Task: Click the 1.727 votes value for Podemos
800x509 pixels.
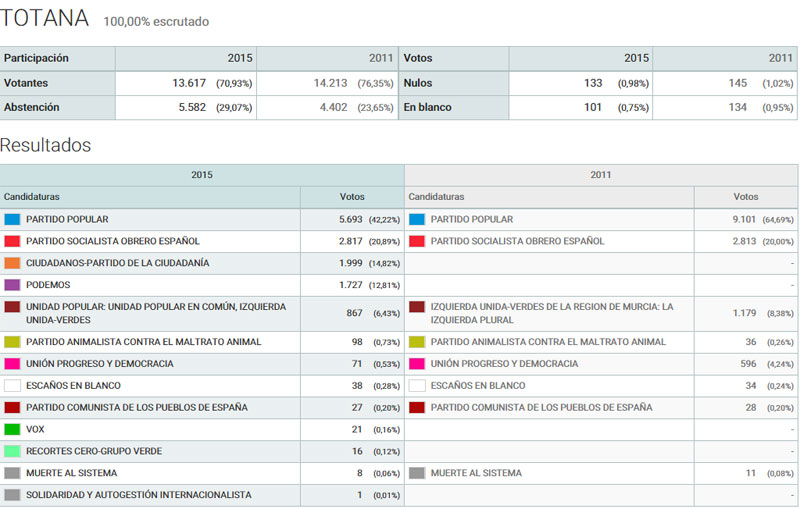Action: click(351, 285)
